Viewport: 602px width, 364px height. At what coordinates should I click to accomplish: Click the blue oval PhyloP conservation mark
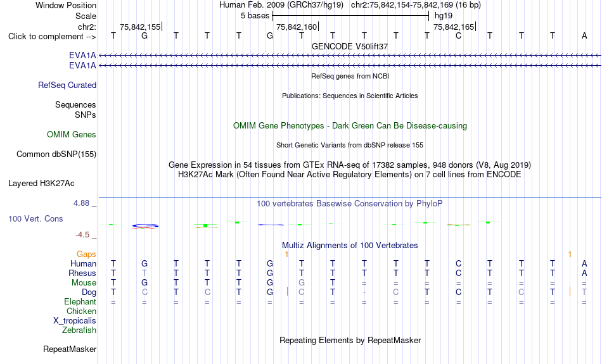click(x=145, y=225)
